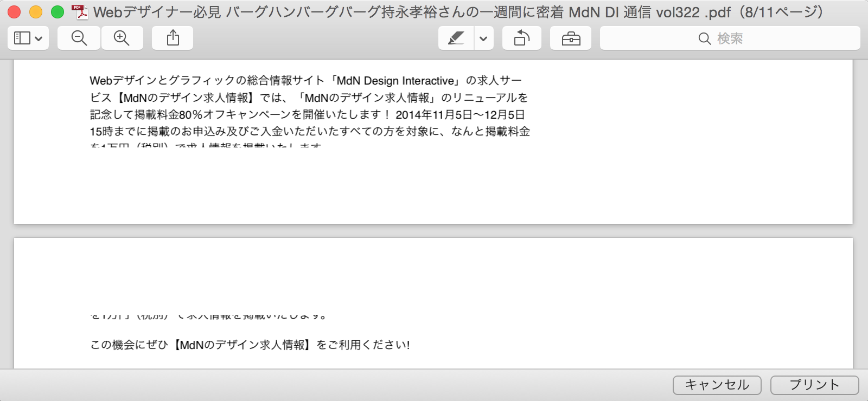Click the document title in the title bar
Viewport: 868px width, 401px height.
click(x=458, y=12)
